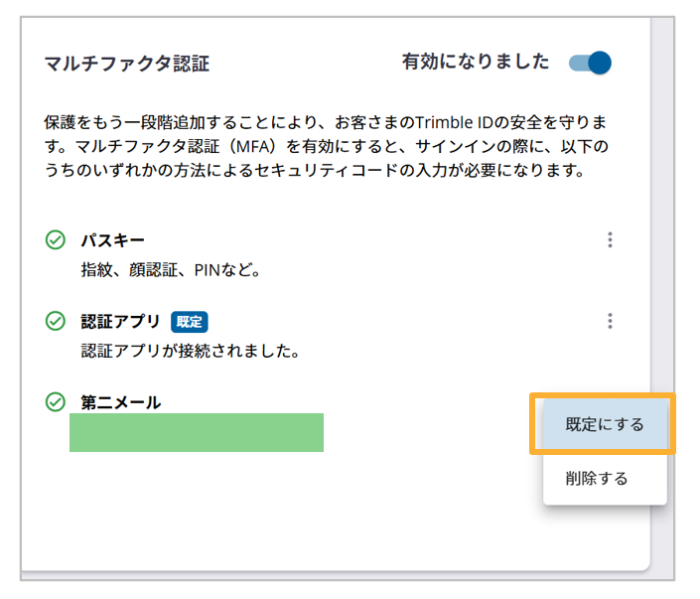Choose 削除する from the popup menu
Viewport: 700px width, 599px height.
click(596, 478)
